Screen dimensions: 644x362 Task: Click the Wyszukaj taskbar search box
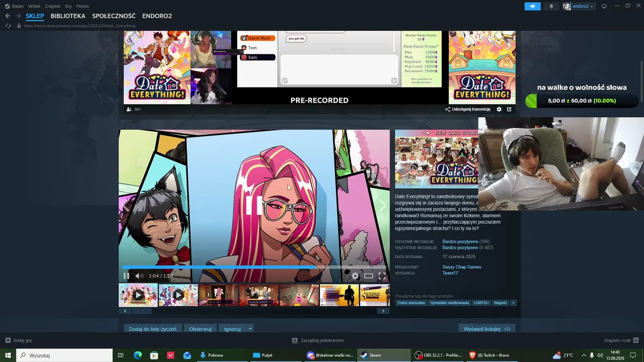(64, 355)
